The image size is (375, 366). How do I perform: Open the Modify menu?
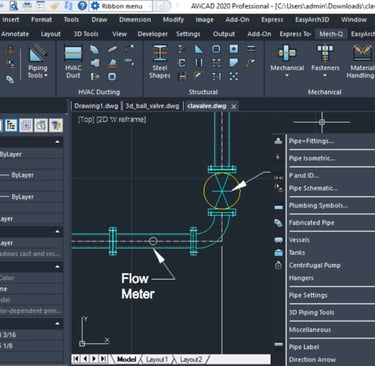173,20
